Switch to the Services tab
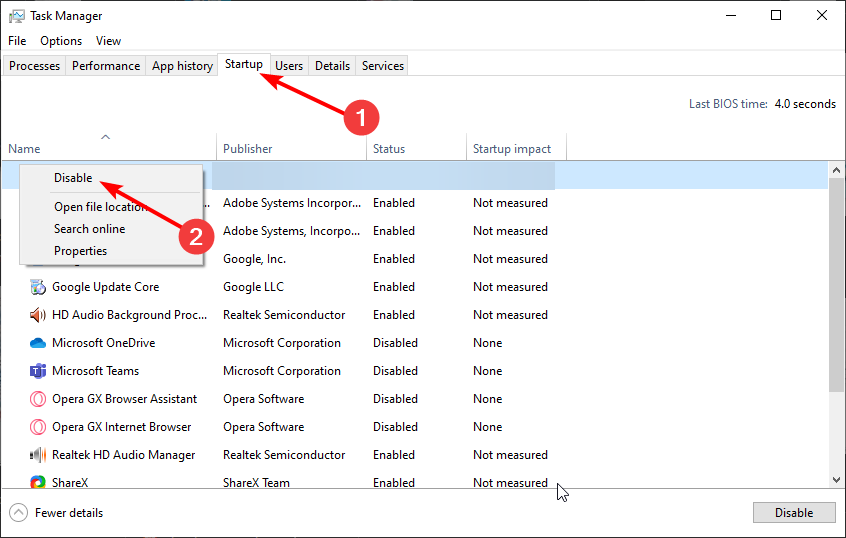 383,66
